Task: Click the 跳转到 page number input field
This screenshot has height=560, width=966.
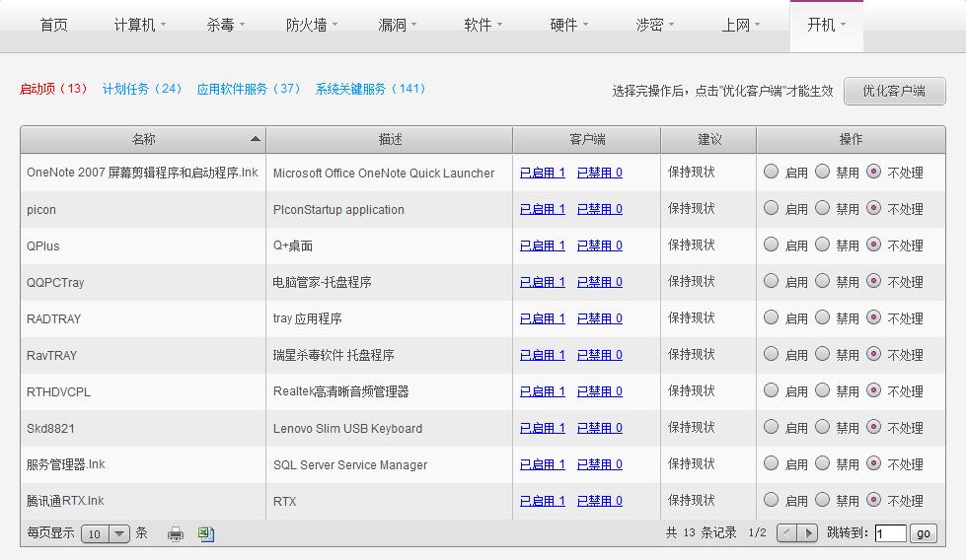Action: click(890, 533)
